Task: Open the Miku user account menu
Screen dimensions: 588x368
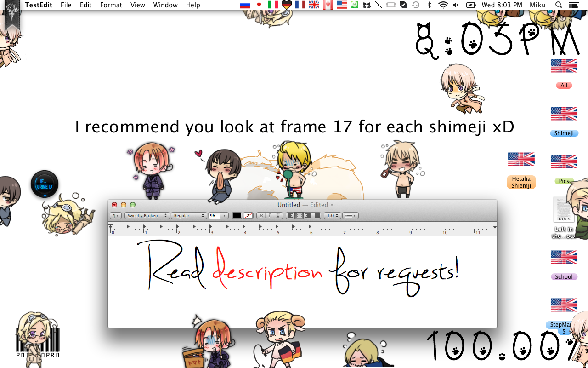Action: (537, 5)
